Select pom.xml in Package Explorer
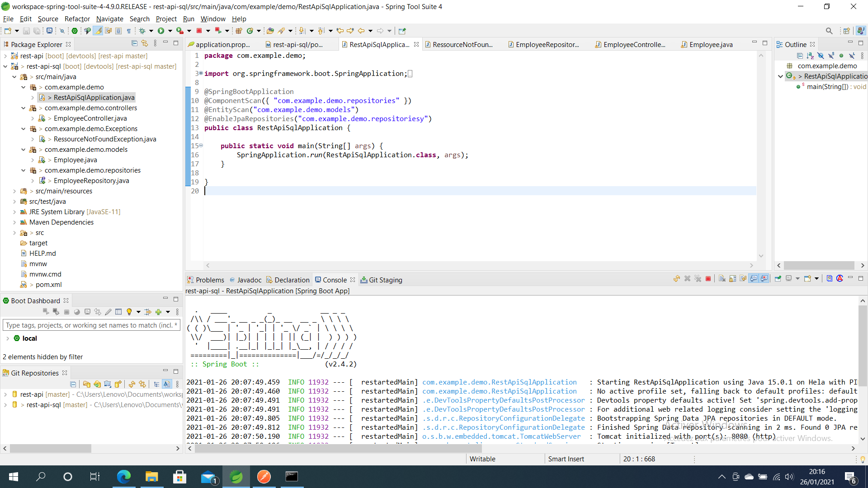 pos(49,285)
